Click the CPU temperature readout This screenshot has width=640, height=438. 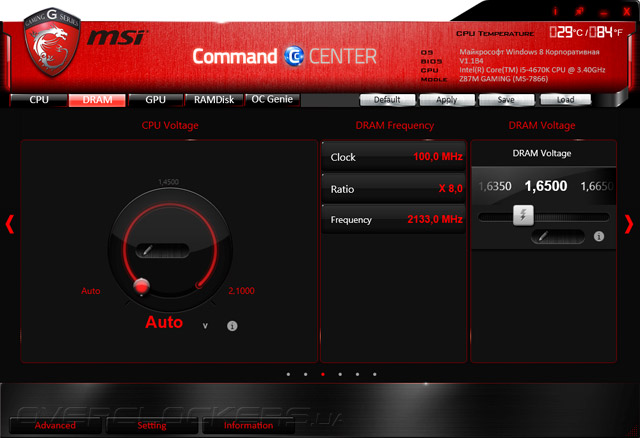[x=586, y=32]
